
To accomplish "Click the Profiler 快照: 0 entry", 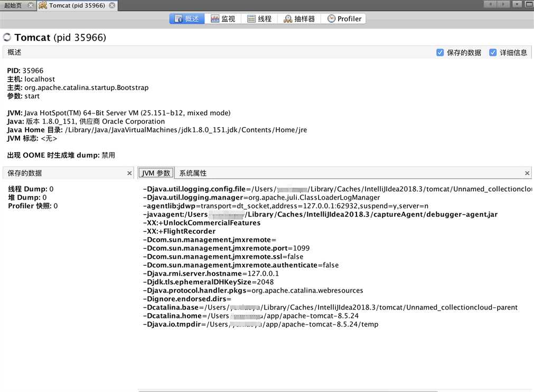I will (33, 206).
